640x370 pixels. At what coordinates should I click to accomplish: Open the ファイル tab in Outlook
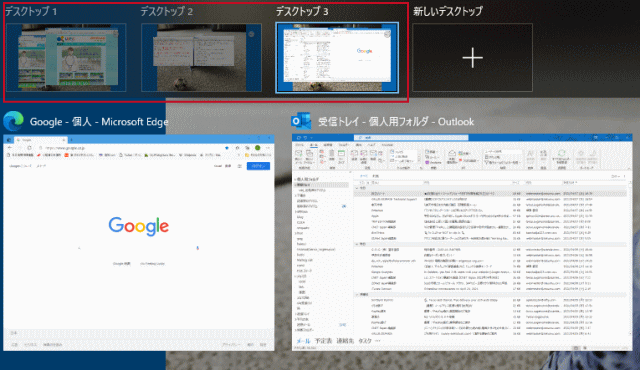tap(300, 145)
